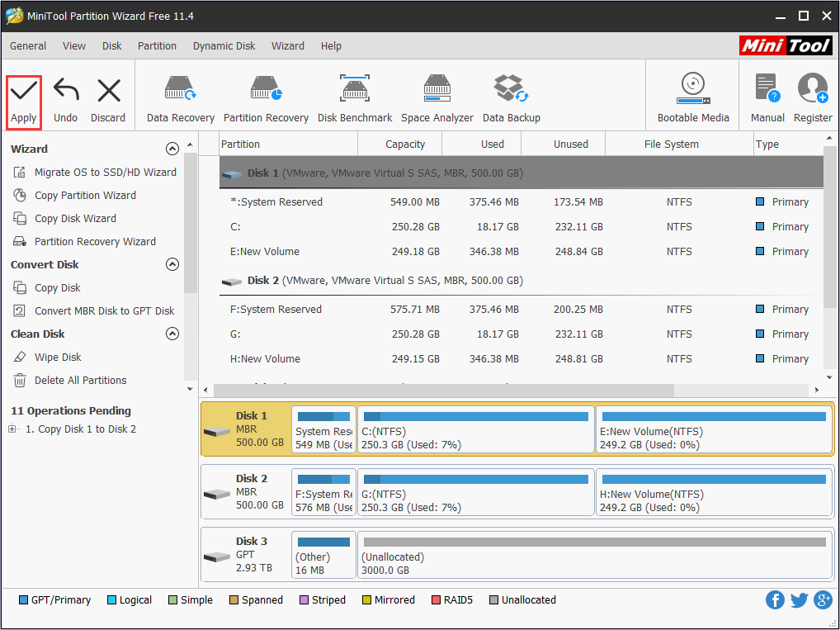This screenshot has height=630, width=840.
Task: Create Bootable Media from toolbar
Action: 692,90
